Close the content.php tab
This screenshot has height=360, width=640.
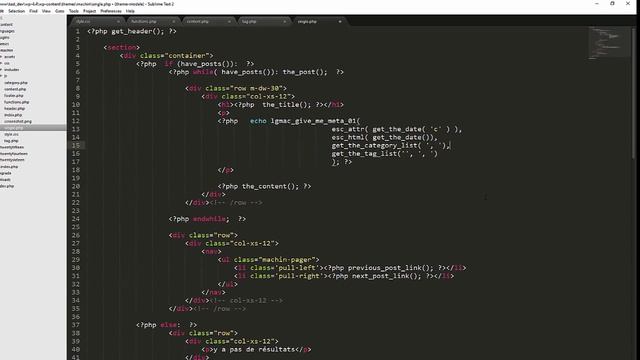coord(229,21)
